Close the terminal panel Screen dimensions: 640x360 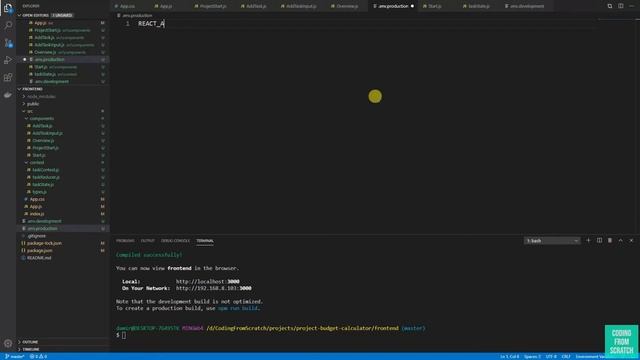click(x=631, y=240)
